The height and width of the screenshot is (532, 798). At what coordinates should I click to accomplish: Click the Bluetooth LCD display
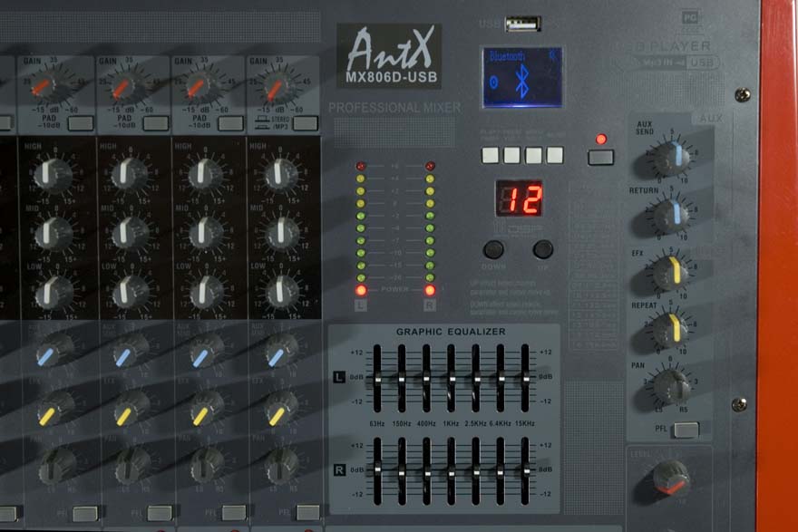click(522, 77)
